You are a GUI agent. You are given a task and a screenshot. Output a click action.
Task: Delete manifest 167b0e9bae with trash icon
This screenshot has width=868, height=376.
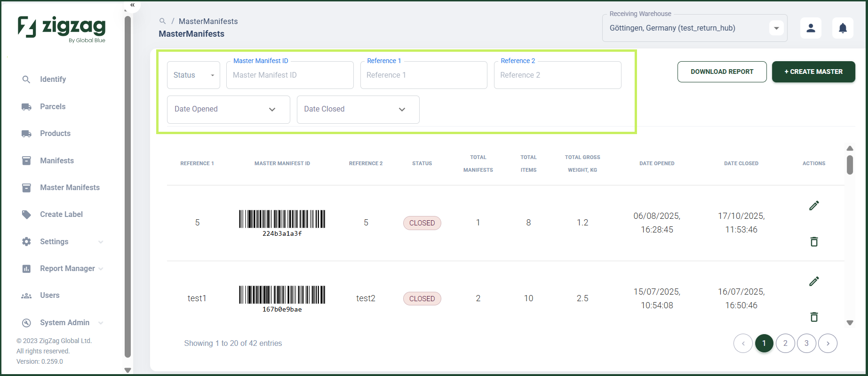click(x=814, y=317)
